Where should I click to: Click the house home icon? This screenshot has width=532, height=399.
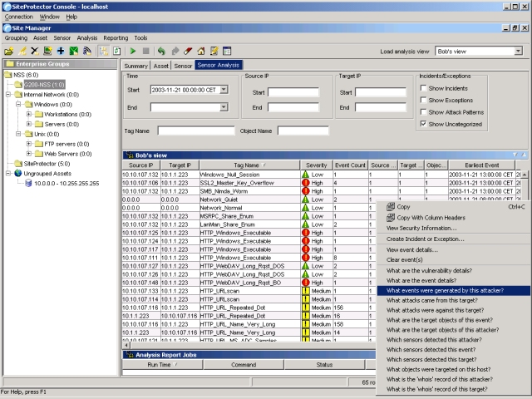coord(201,52)
